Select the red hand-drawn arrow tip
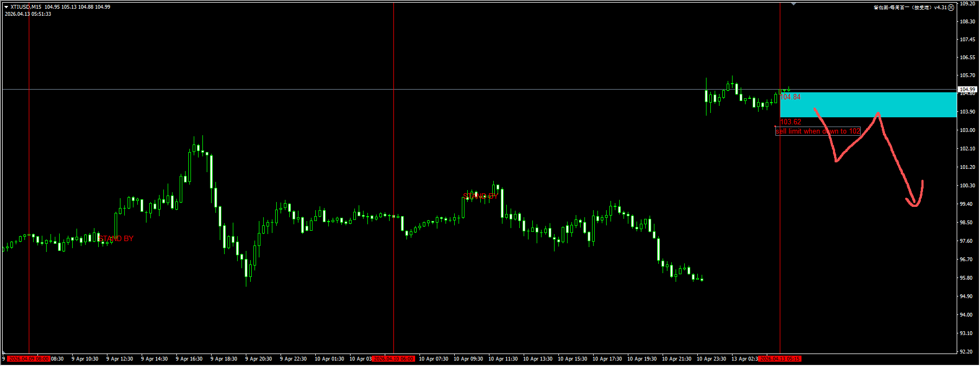The width and height of the screenshot is (980, 366). 914,205
